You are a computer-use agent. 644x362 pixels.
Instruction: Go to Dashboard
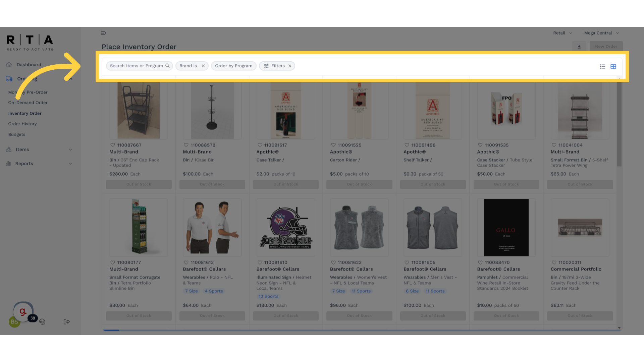coord(29,65)
